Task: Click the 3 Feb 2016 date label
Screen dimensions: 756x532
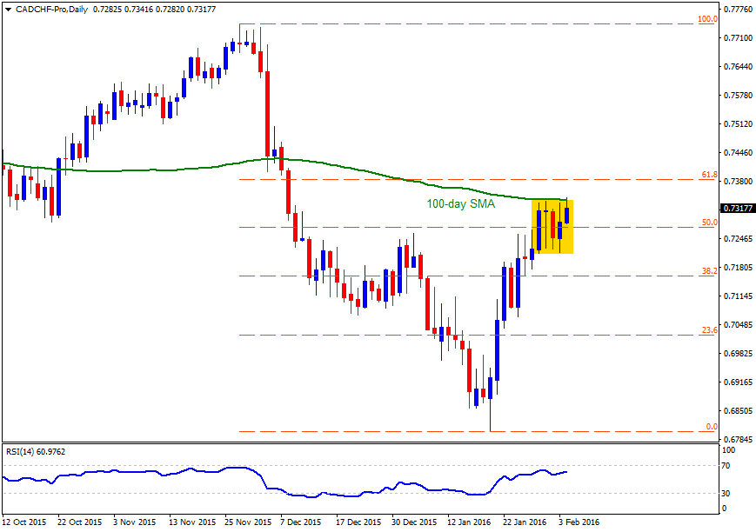Action: (579, 522)
